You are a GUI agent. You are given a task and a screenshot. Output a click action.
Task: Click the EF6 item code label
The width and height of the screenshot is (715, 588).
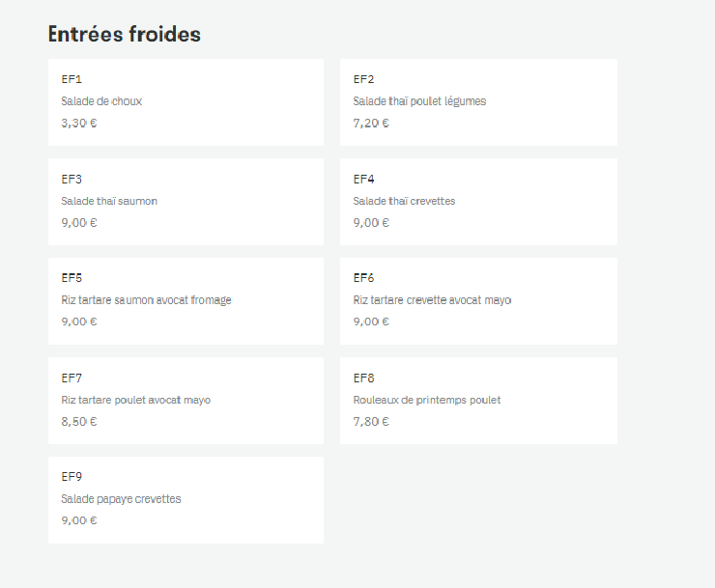[x=363, y=278]
